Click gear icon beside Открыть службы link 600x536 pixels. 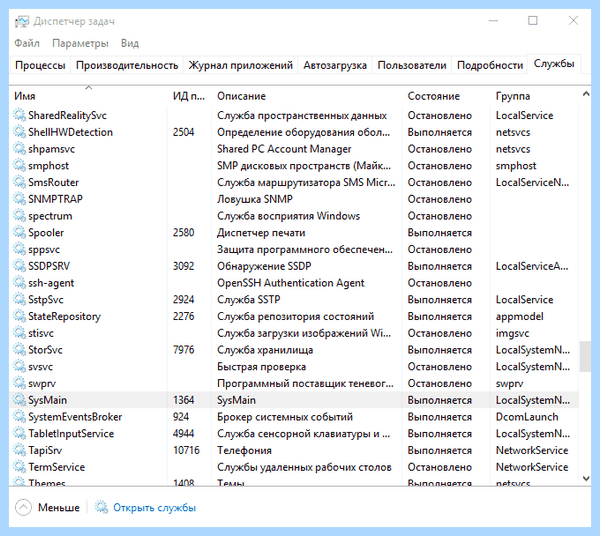[x=101, y=507]
